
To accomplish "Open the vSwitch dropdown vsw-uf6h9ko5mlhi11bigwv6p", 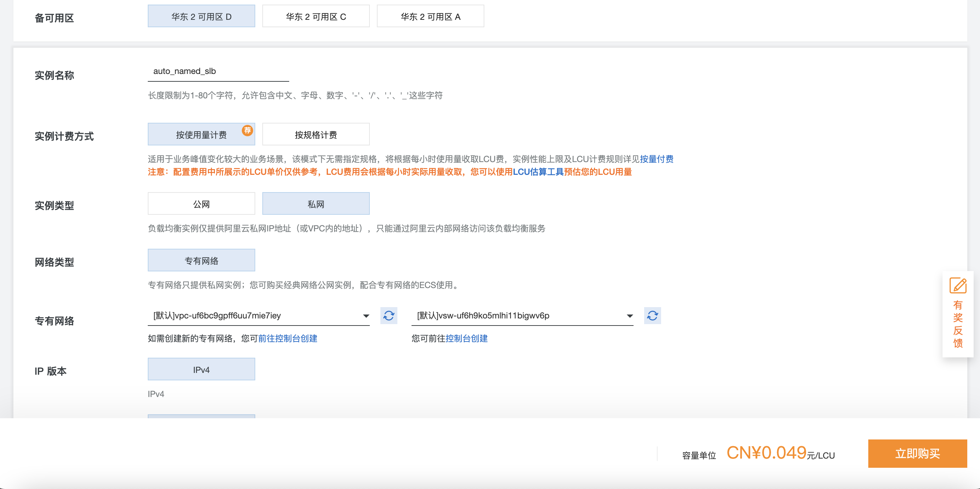I will coord(522,316).
